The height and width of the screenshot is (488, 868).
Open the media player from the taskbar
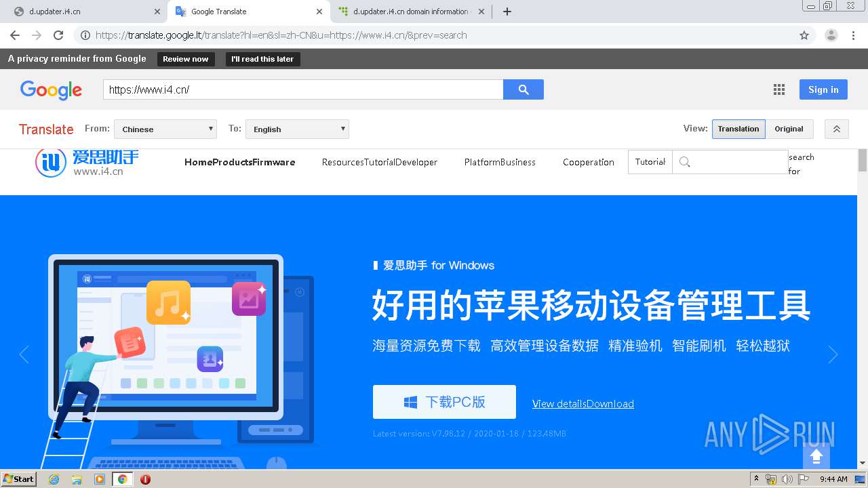coord(100,479)
